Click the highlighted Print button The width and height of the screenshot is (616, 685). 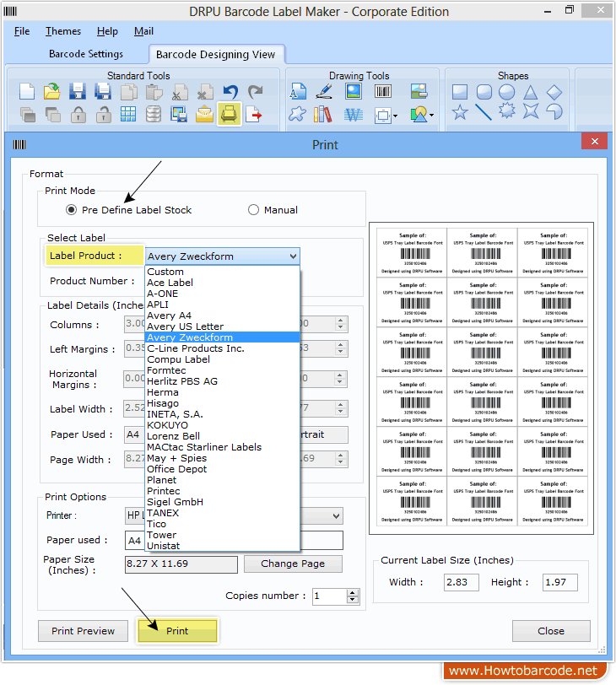click(x=177, y=631)
